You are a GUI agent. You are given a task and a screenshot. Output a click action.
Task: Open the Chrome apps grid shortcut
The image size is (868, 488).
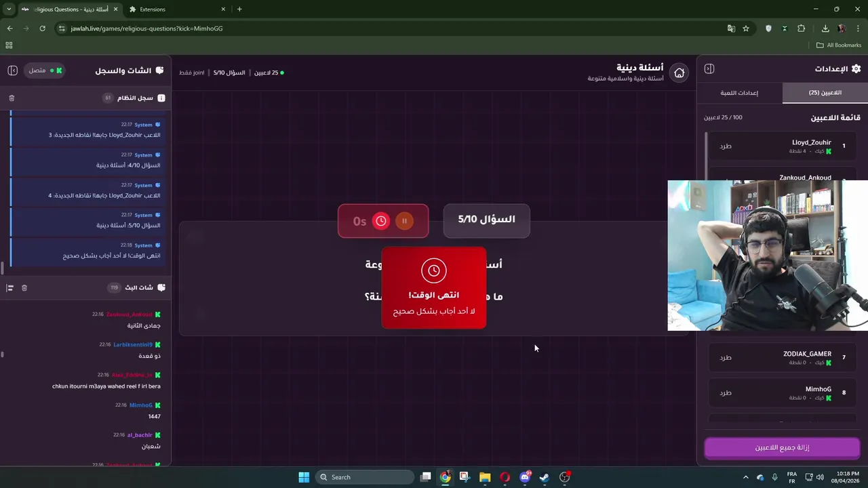click(9, 45)
